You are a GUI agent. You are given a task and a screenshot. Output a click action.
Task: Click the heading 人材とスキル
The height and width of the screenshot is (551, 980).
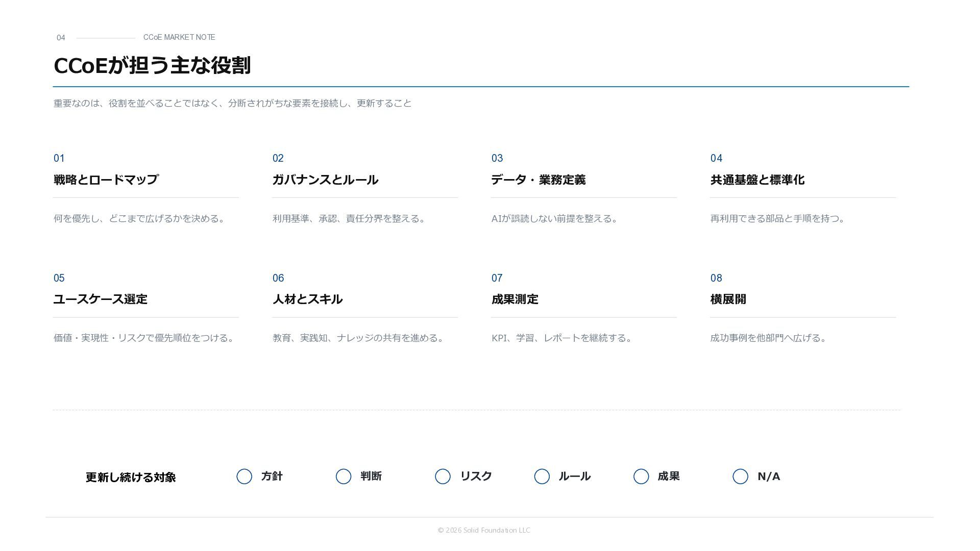(x=307, y=299)
